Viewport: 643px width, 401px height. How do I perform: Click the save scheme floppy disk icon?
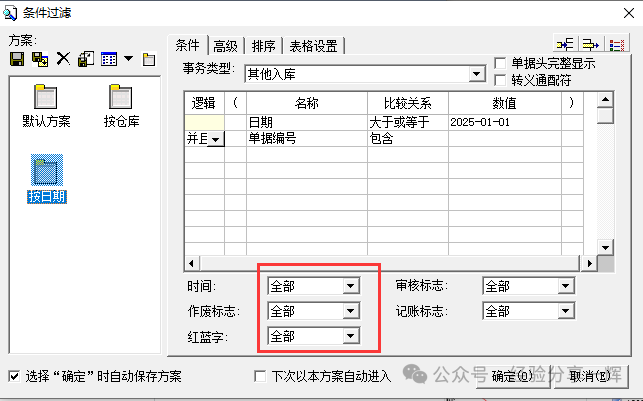(17, 59)
